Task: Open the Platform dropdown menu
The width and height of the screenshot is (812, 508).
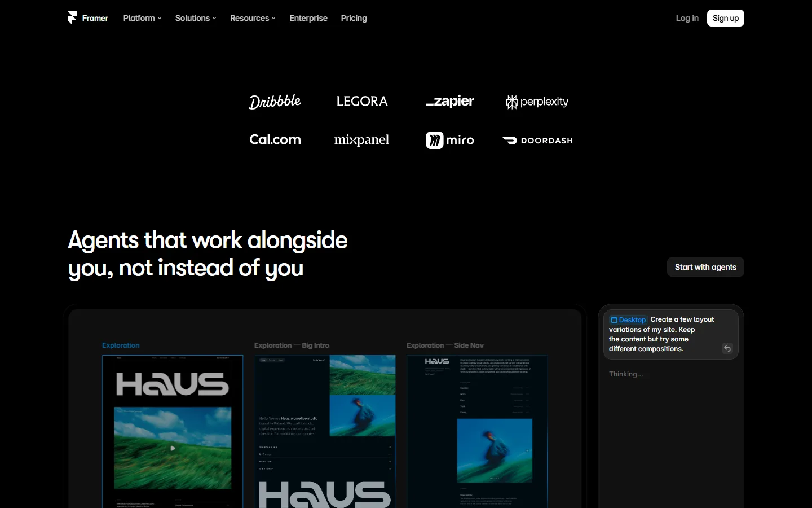Action: click(x=142, y=18)
